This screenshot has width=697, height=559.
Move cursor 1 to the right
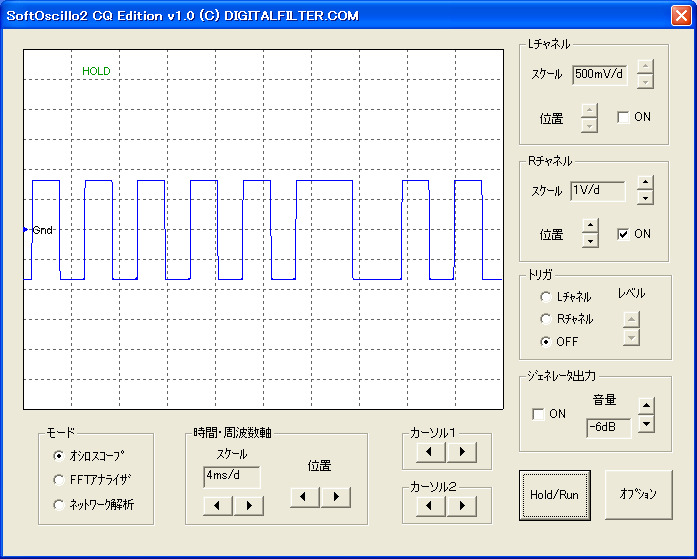tap(461, 452)
